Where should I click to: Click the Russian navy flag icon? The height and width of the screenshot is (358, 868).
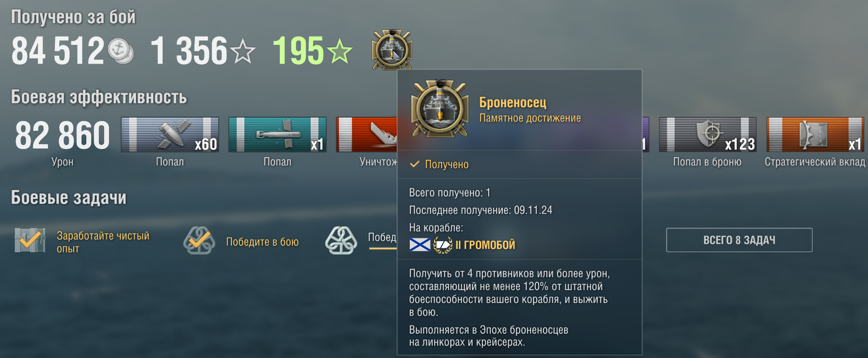tap(420, 245)
